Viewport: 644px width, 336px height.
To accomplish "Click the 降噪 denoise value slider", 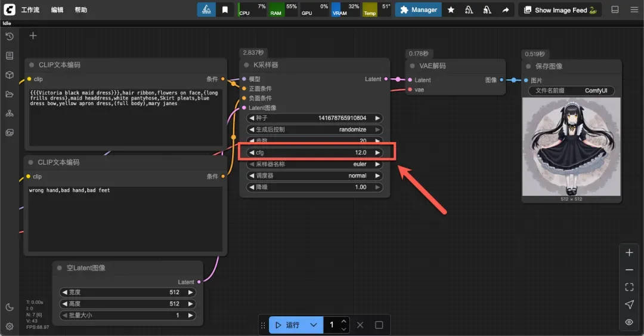I will (x=315, y=187).
